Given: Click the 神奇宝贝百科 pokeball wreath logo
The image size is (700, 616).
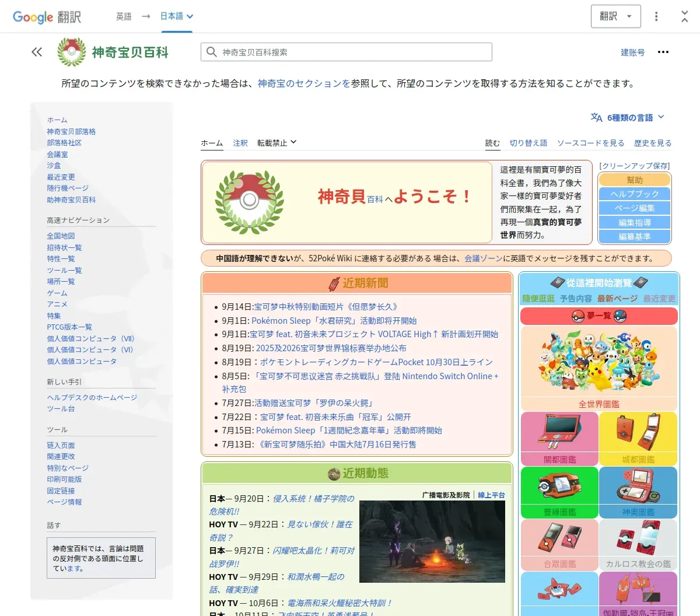Looking at the screenshot, I should pos(72,52).
